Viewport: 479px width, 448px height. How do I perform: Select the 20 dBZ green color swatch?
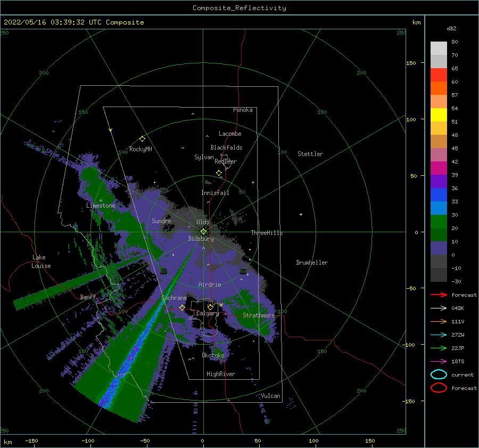click(x=439, y=222)
